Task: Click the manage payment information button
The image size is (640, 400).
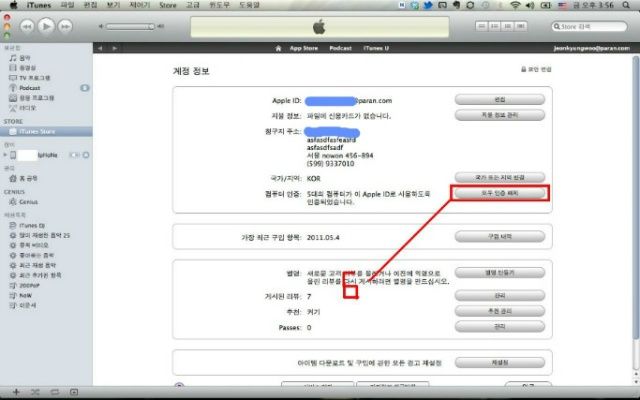Action: click(x=500, y=115)
